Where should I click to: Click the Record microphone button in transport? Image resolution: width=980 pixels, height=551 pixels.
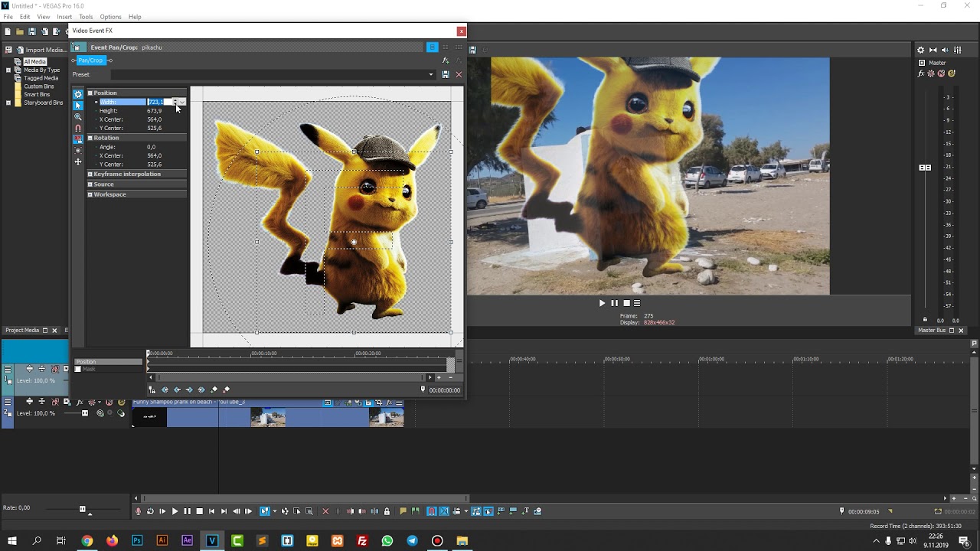[138, 511]
